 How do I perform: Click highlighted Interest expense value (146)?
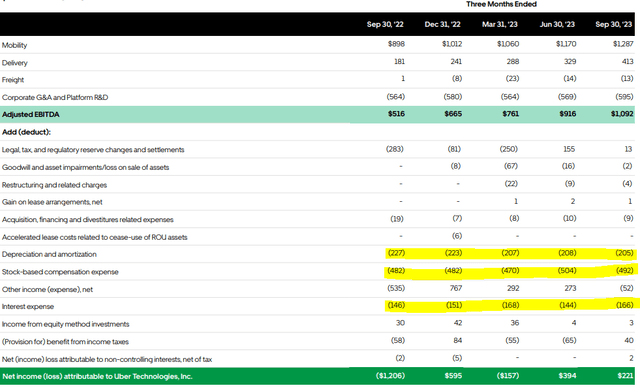point(396,305)
